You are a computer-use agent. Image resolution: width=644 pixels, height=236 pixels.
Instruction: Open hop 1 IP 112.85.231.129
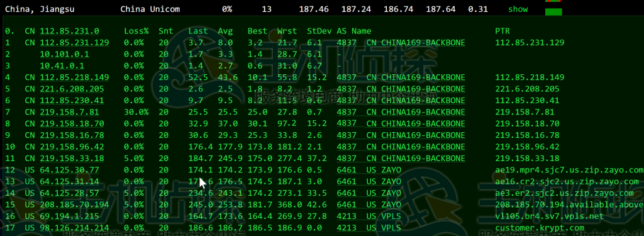[74, 42]
